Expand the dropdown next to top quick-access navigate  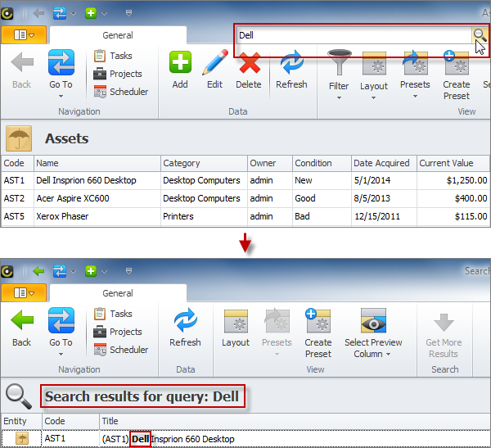point(73,13)
